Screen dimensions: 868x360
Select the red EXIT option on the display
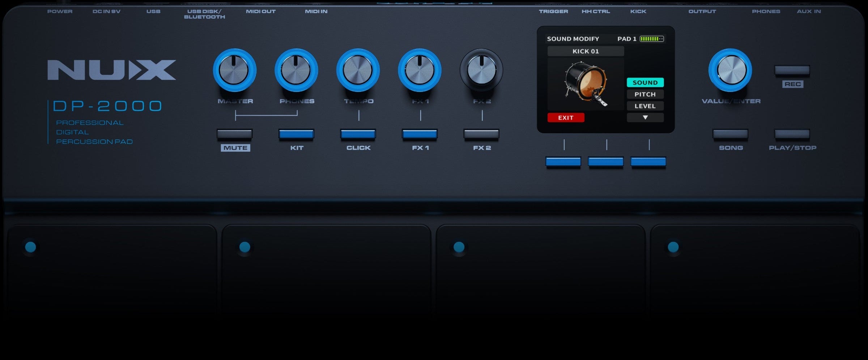pos(566,117)
